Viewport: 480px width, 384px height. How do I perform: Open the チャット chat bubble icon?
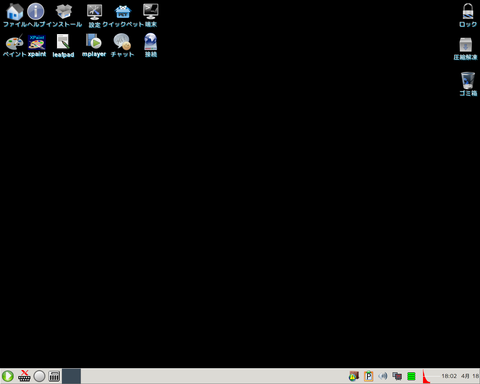(122, 42)
